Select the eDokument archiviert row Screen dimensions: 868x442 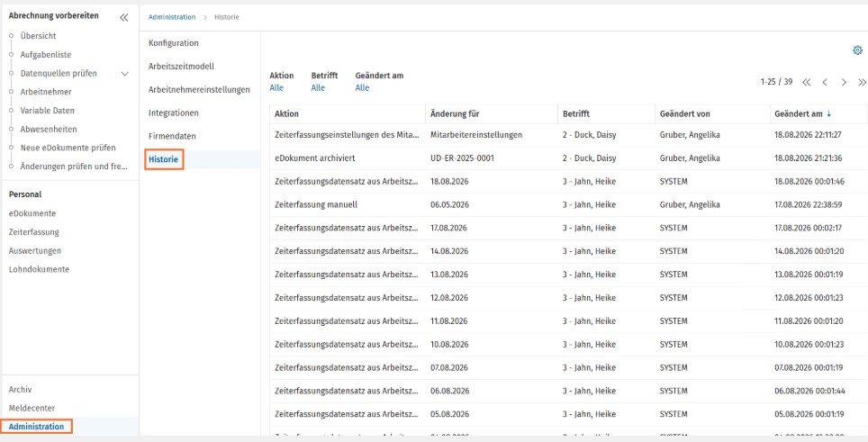[568, 158]
